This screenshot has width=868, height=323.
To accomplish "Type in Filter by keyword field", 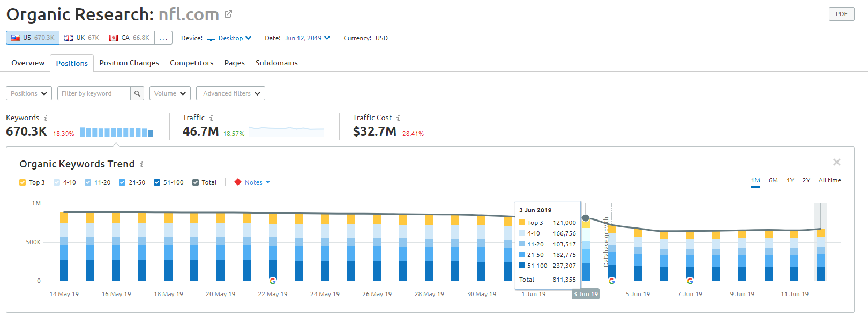I will coord(94,93).
